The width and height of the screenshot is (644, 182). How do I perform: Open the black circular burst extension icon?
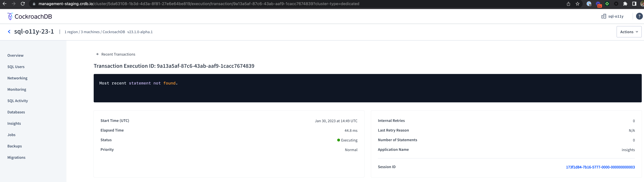pyautogui.click(x=616, y=4)
